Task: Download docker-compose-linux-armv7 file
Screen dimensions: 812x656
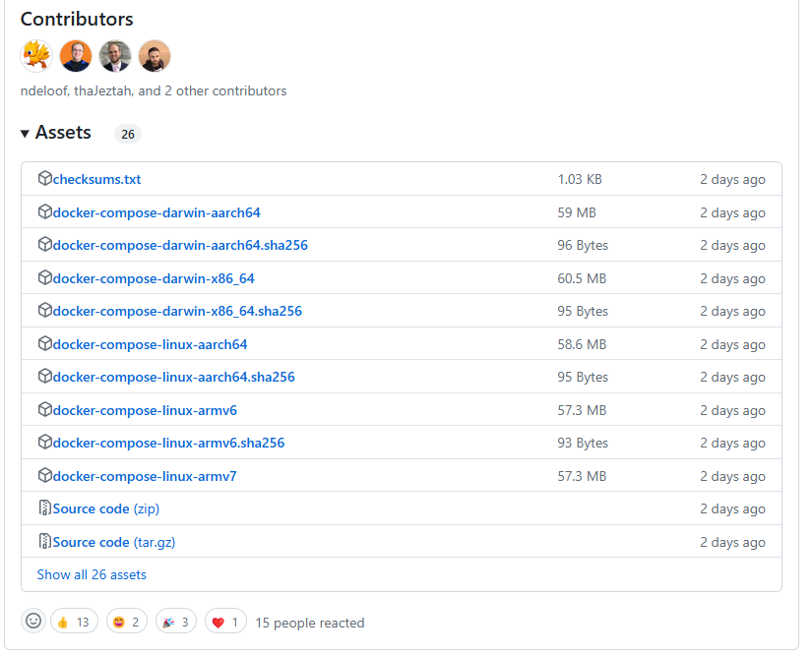Action: tap(145, 476)
